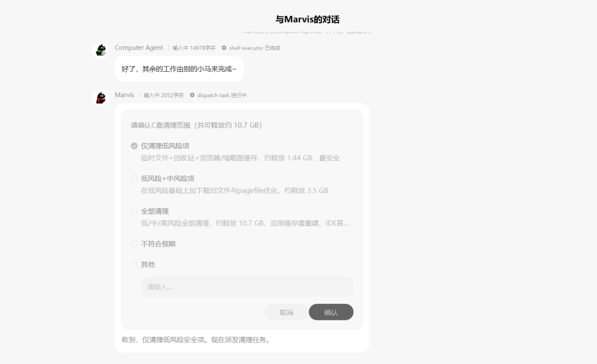Click the description mentioning 约释放 3.5 GB
The width and height of the screenshot is (597, 364).
pos(234,191)
